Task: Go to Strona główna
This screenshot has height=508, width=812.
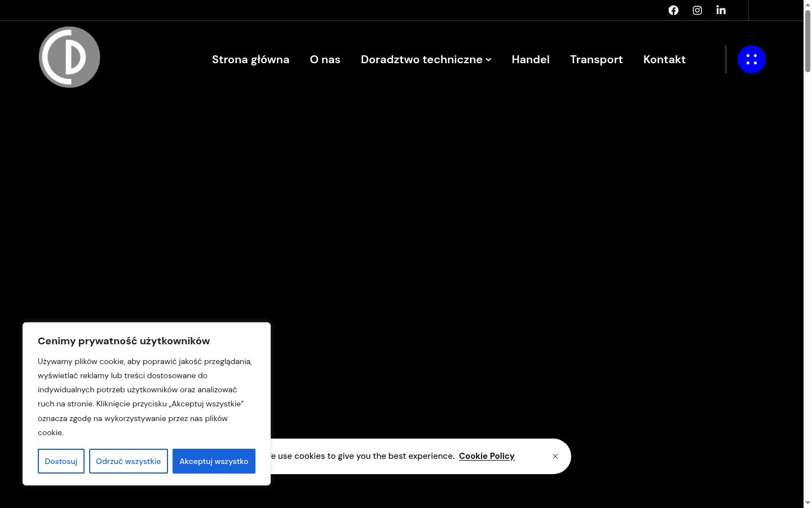Action: click(x=250, y=59)
